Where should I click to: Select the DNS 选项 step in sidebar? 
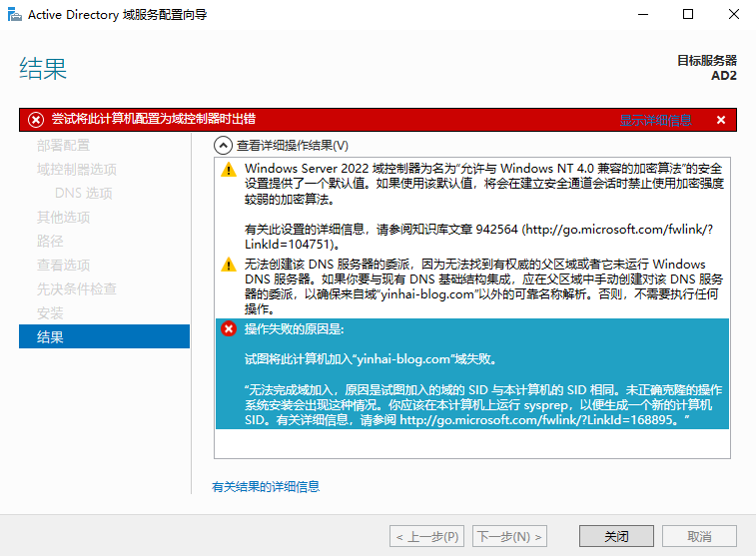[x=84, y=194]
